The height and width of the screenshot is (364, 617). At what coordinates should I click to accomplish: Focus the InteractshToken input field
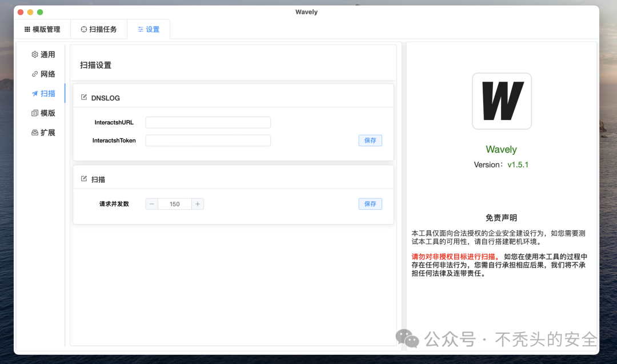(208, 141)
